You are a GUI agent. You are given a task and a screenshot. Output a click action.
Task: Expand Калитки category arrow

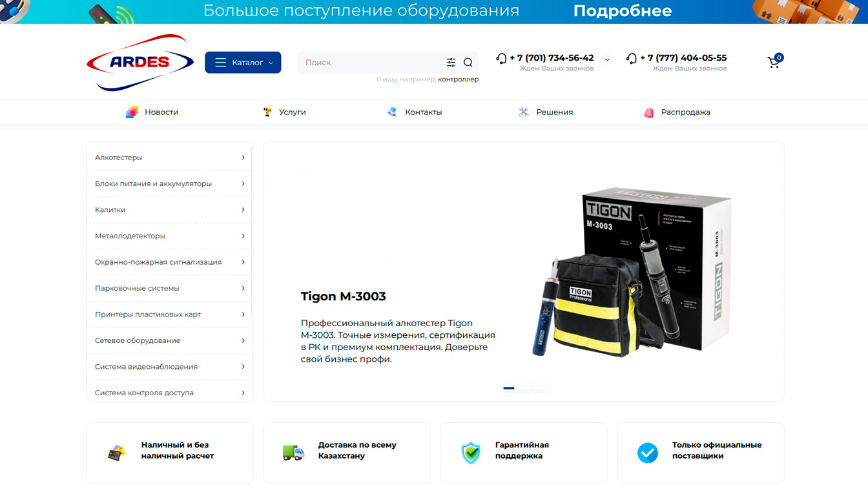tap(243, 210)
